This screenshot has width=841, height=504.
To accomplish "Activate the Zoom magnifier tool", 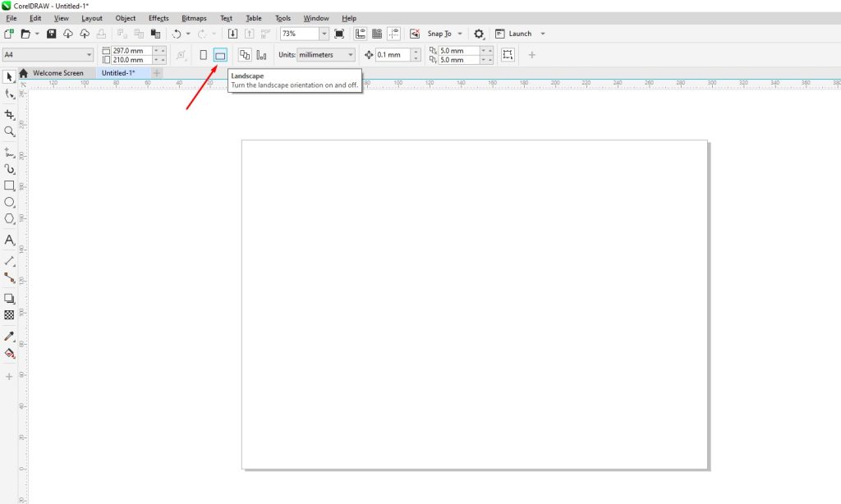I will [10, 131].
